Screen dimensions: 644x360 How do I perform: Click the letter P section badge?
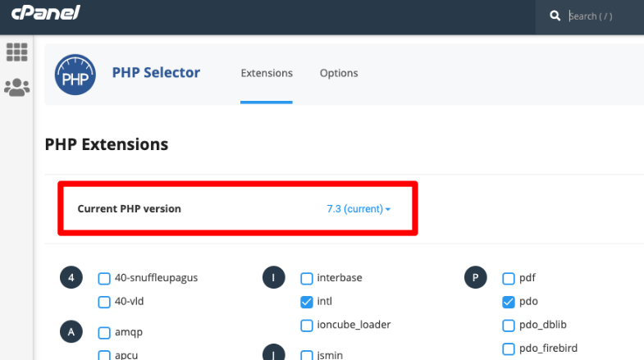coord(475,277)
